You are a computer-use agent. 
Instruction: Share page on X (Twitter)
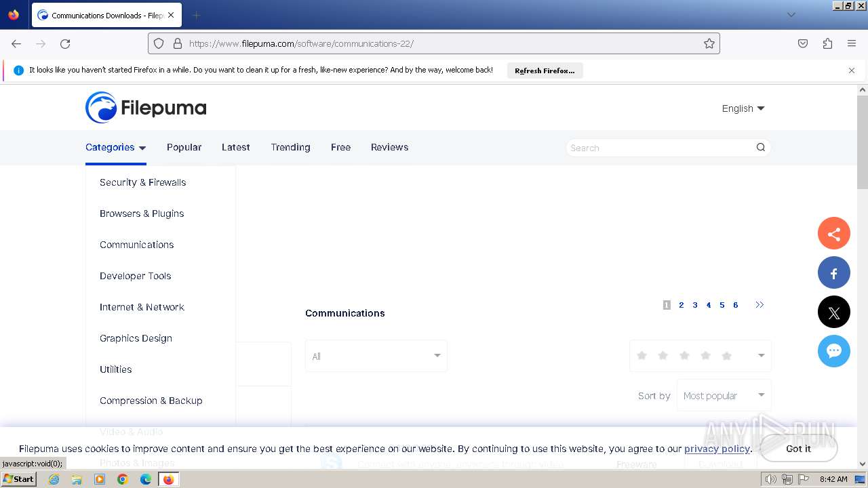[834, 312]
